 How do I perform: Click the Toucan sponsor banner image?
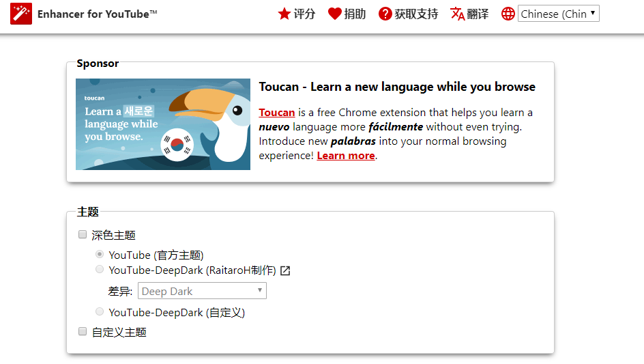coord(163,124)
